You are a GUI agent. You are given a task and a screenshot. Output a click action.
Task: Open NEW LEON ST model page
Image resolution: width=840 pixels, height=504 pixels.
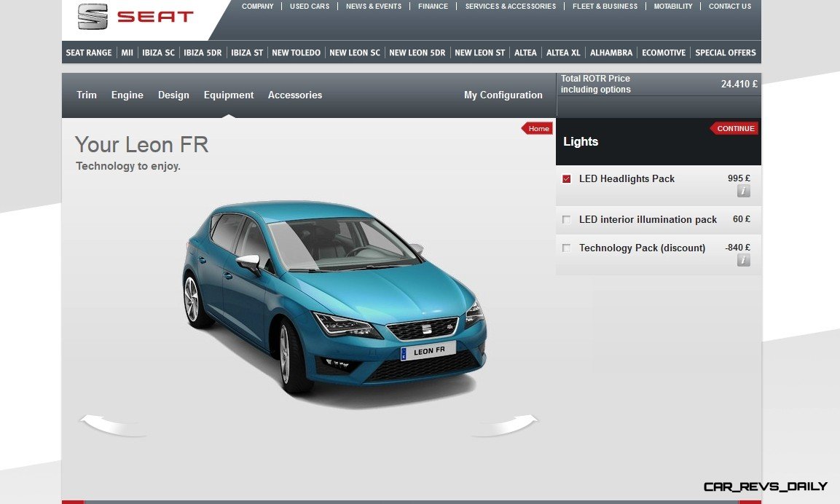coord(480,52)
